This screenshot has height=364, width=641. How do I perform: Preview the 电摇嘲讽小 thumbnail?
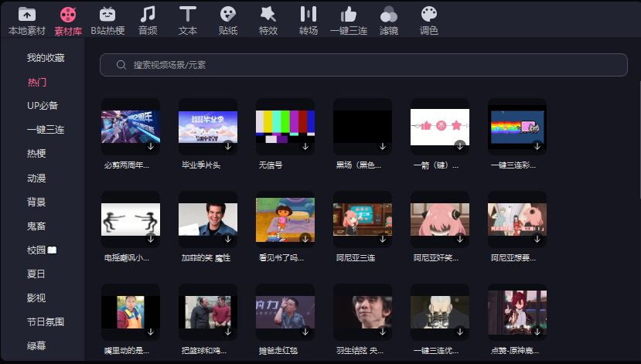[x=131, y=219]
